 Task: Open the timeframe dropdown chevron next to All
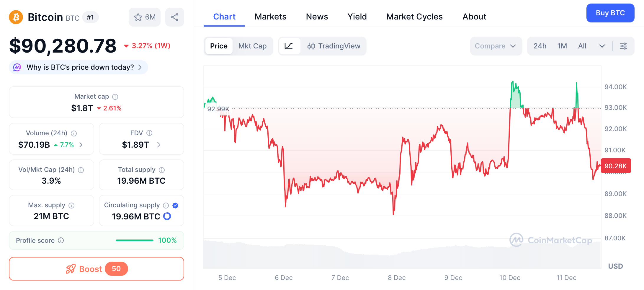[602, 46]
